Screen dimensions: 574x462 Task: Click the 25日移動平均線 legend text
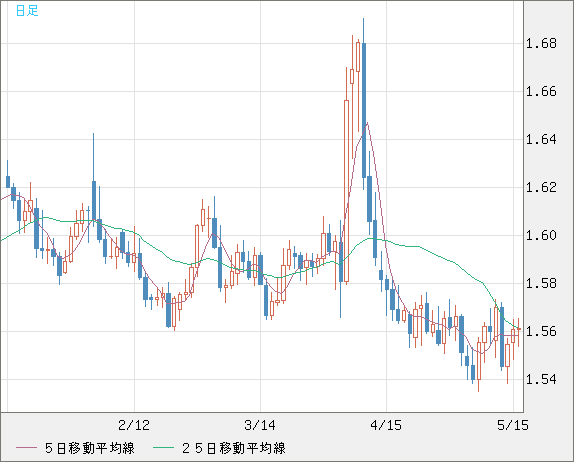coord(234,448)
